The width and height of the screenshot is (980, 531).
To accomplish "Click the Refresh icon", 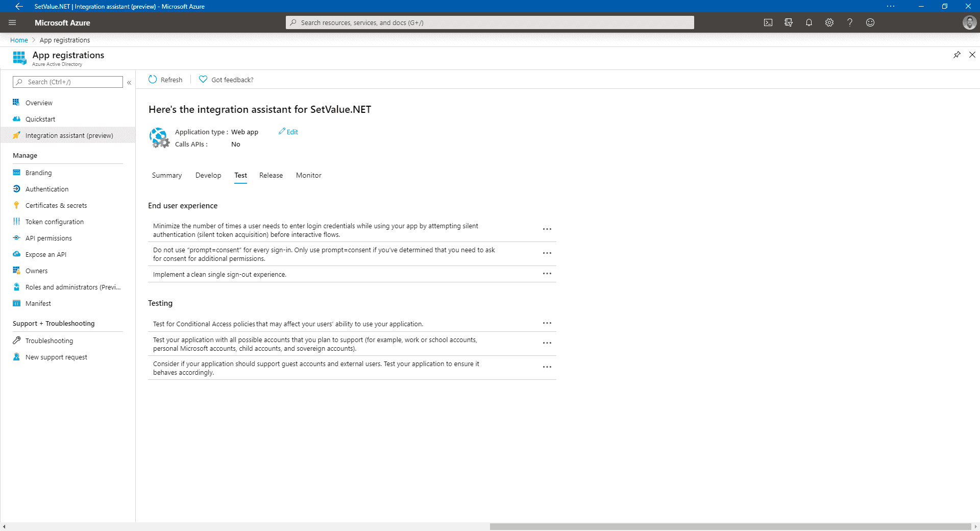I will pyautogui.click(x=153, y=79).
